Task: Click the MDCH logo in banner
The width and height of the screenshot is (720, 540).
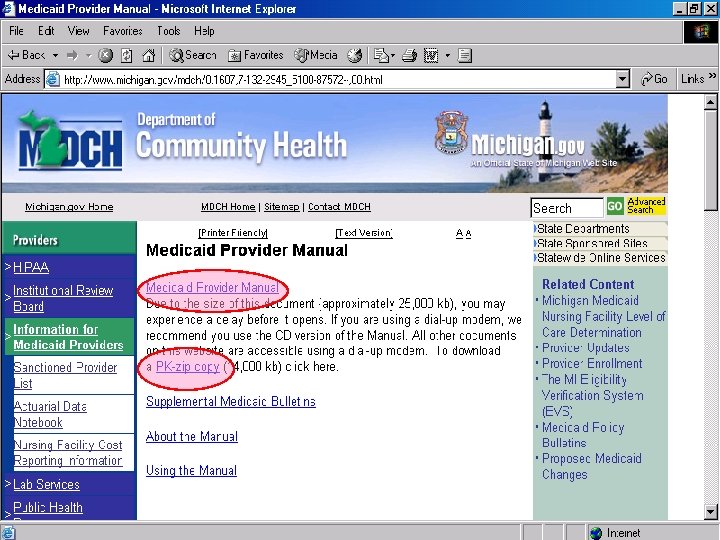Action: point(70,141)
